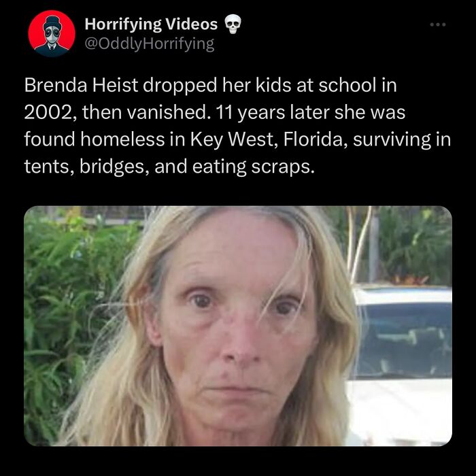Open the Horrifying Videos profile avatar

click(52, 33)
